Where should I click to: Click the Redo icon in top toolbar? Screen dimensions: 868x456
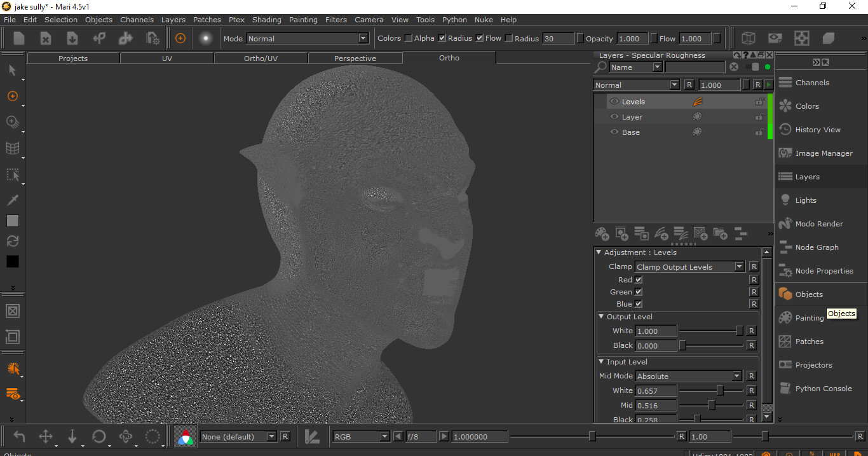pos(126,38)
